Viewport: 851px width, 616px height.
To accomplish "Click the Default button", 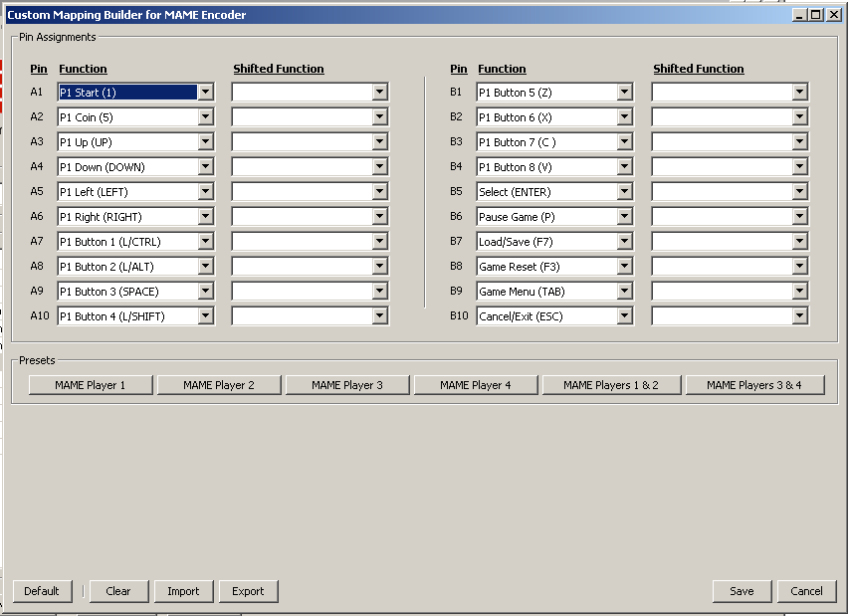I will (x=43, y=591).
